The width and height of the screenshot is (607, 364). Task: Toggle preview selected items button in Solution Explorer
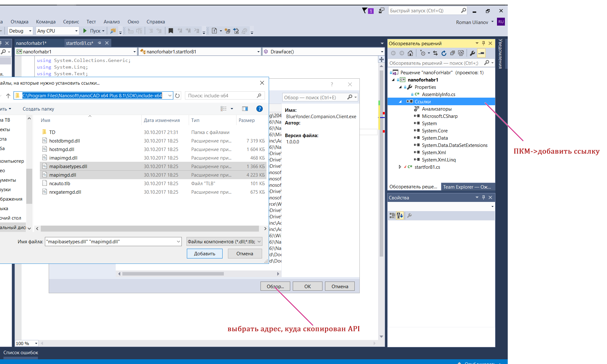point(481,53)
